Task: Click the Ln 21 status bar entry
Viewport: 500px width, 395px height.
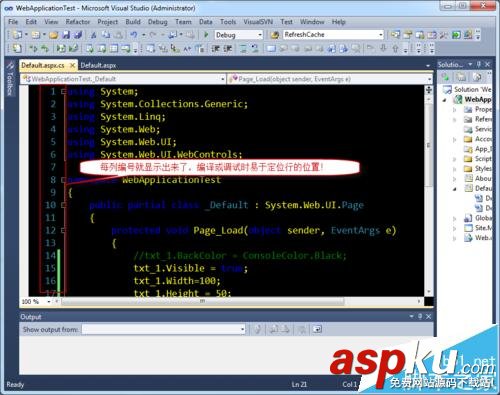Action: click(x=299, y=384)
